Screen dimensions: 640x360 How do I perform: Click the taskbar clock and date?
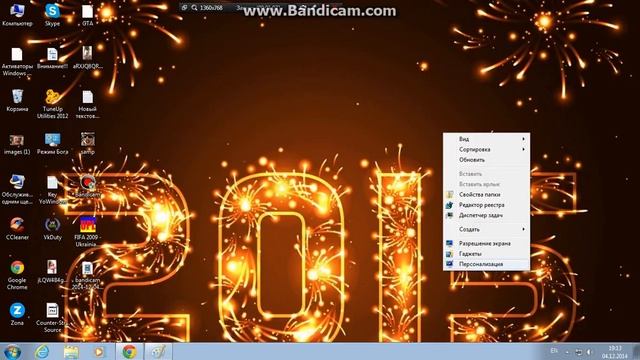[x=614, y=352]
